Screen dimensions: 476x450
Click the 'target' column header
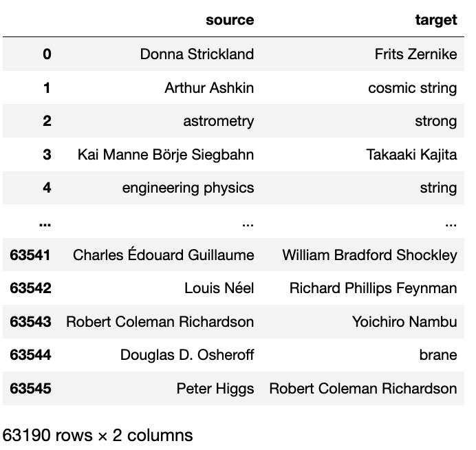pyautogui.click(x=436, y=20)
